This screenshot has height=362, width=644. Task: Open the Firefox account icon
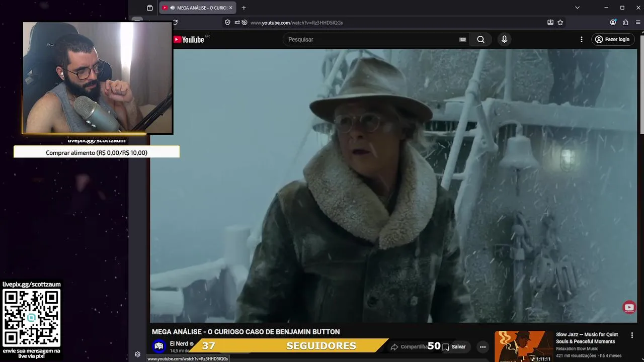pyautogui.click(x=613, y=22)
